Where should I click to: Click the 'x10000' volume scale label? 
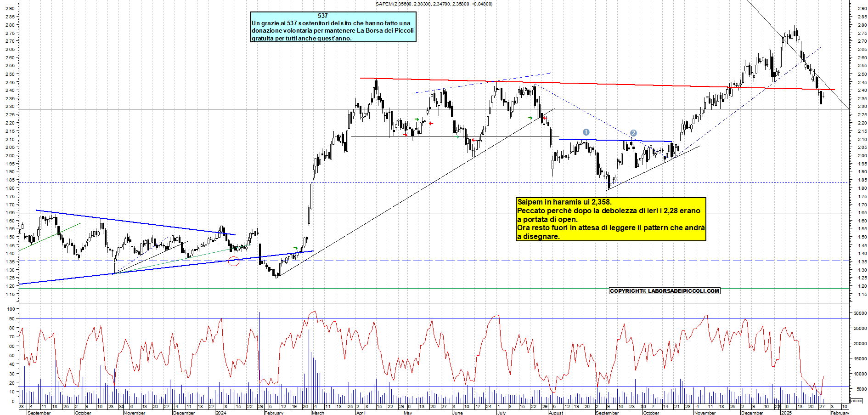857,401
